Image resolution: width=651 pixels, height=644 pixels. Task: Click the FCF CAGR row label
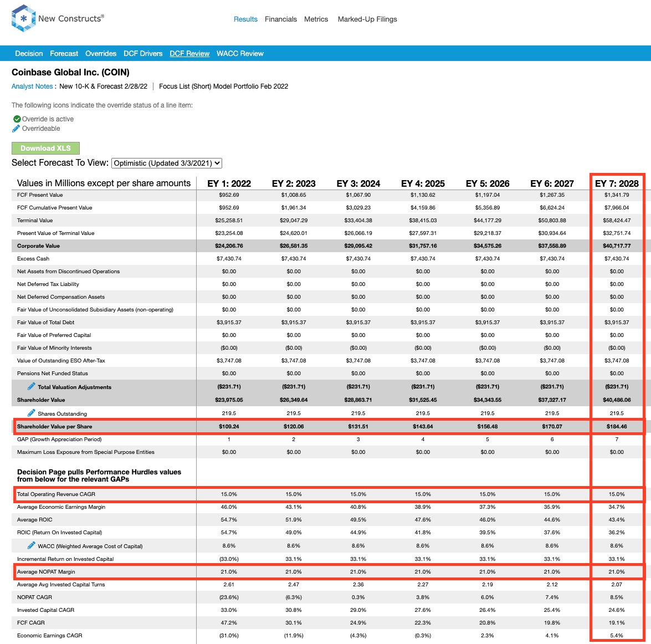30,623
